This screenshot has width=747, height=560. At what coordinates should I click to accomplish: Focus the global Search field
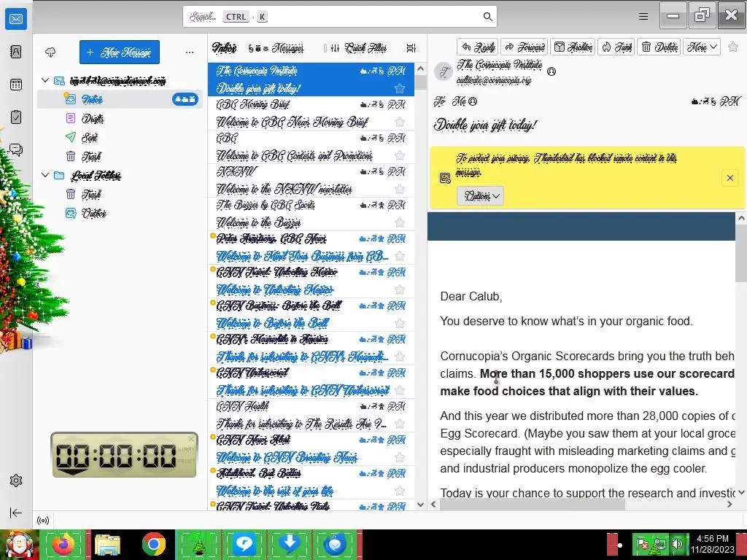click(x=340, y=17)
